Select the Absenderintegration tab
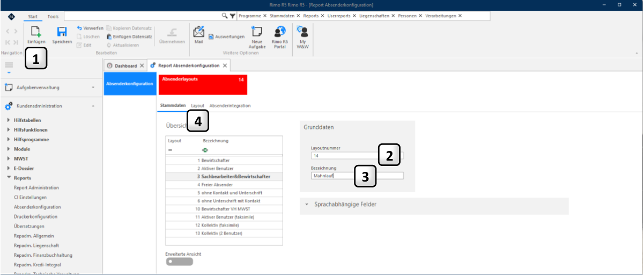The width and height of the screenshot is (644, 275). [230, 105]
